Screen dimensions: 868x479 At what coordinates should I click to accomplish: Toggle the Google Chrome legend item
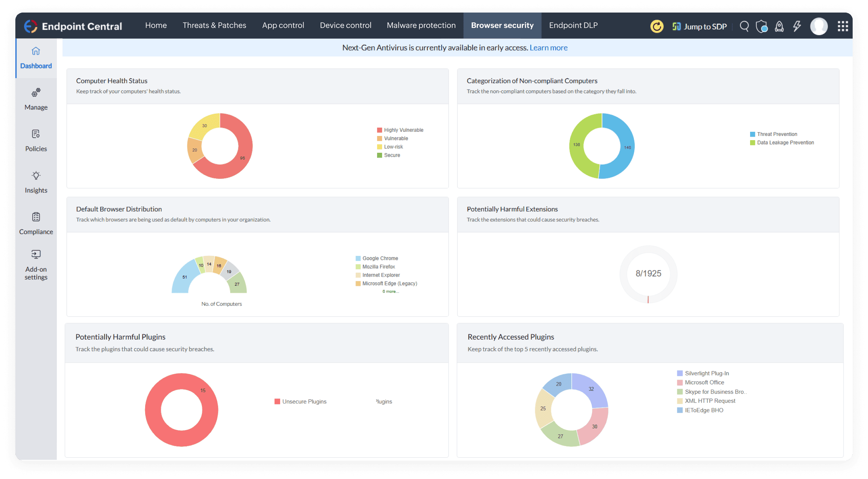point(380,258)
